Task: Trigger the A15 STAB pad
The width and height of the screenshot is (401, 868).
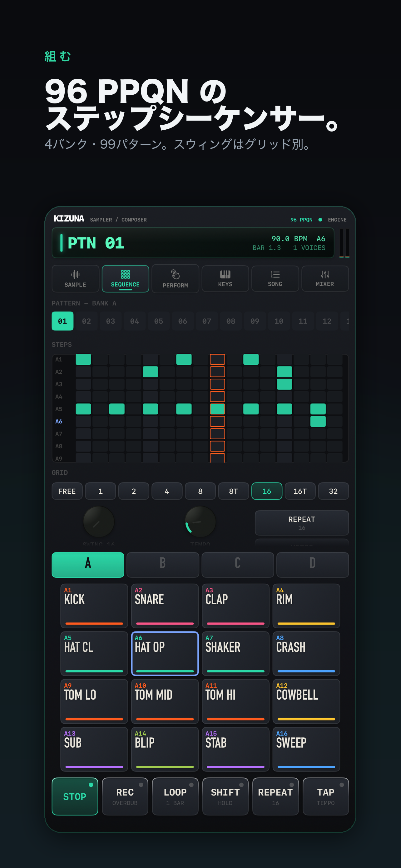Action: click(236, 749)
